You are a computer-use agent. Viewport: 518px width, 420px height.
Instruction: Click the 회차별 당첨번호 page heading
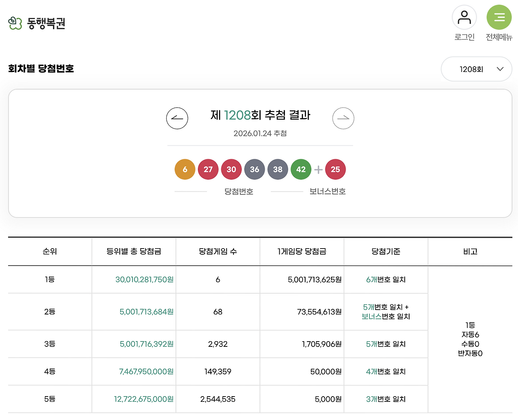(x=41, y=68)
